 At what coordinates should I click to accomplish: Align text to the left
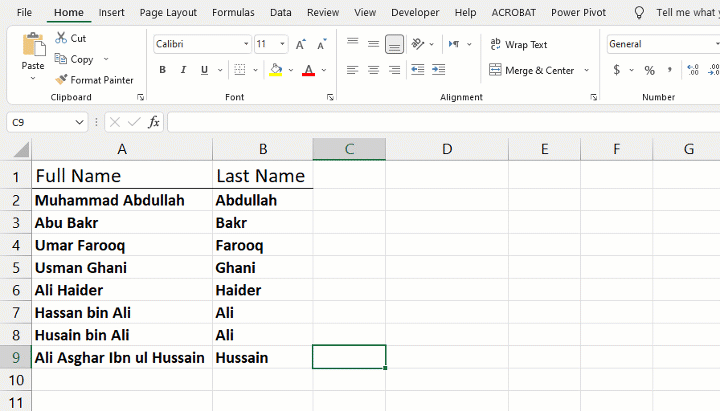353,70
